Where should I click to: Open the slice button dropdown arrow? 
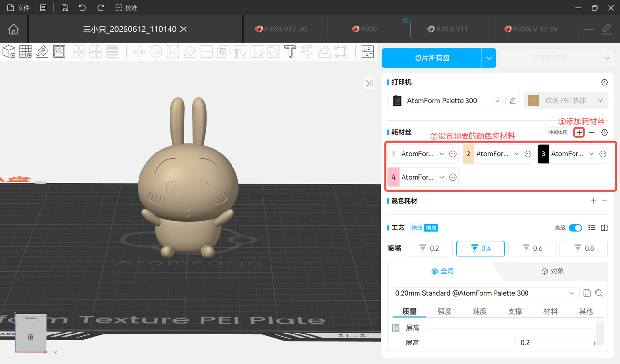(489, 58)
